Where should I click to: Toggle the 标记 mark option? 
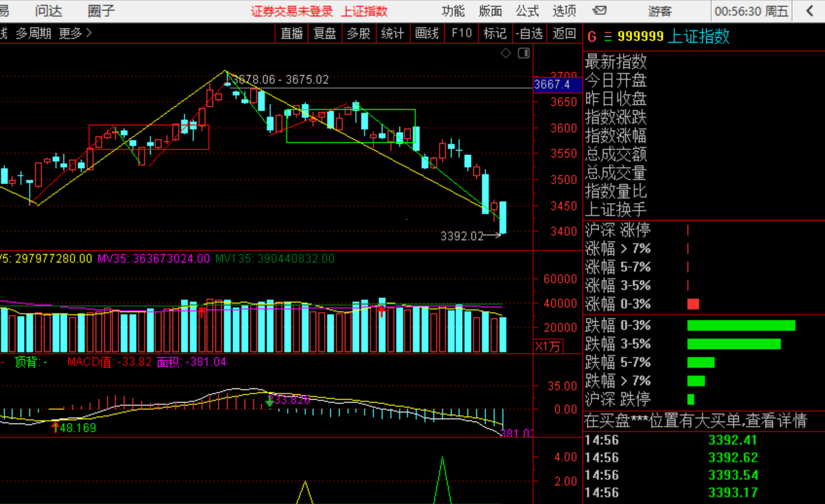click(495, 34)
